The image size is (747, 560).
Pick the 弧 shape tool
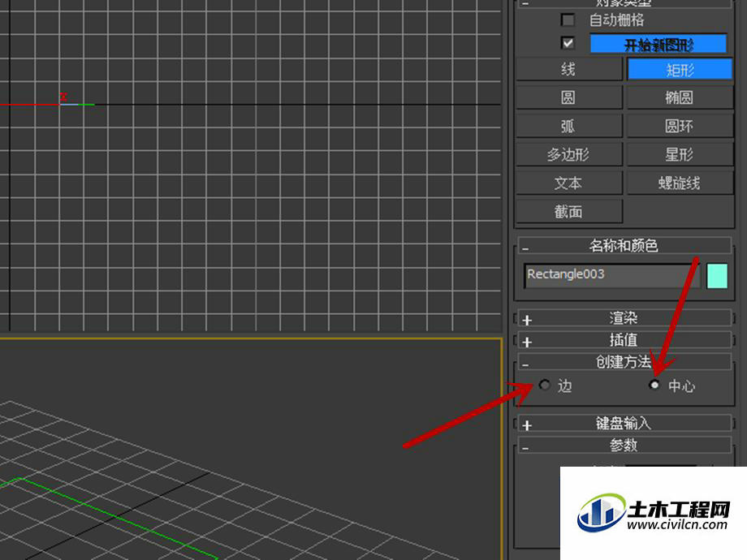pos(569,126)
